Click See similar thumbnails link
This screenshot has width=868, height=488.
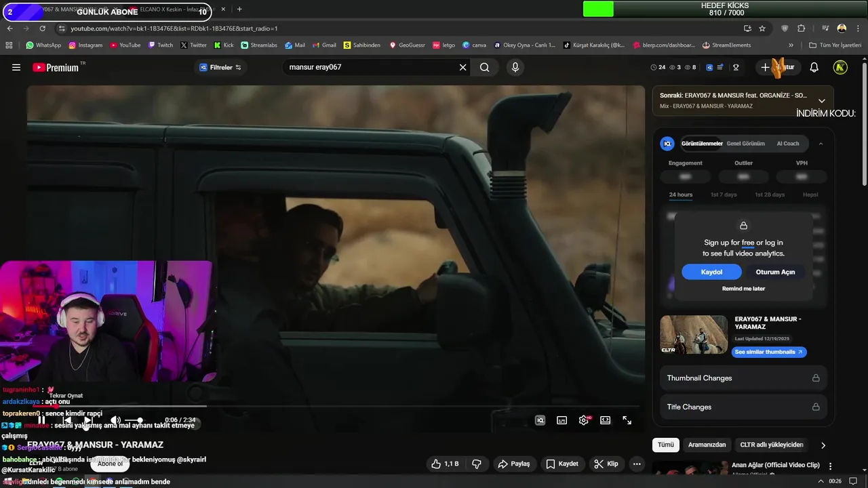click(769, 352)
